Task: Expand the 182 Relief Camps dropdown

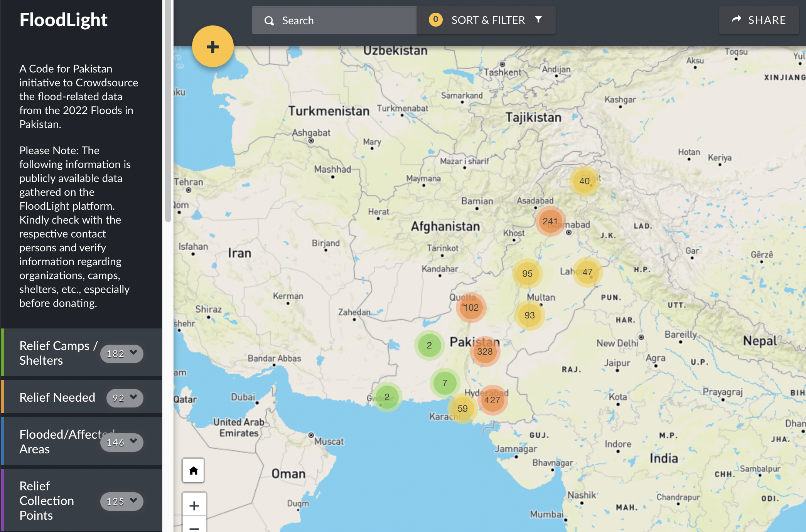Action: [122, 354]
